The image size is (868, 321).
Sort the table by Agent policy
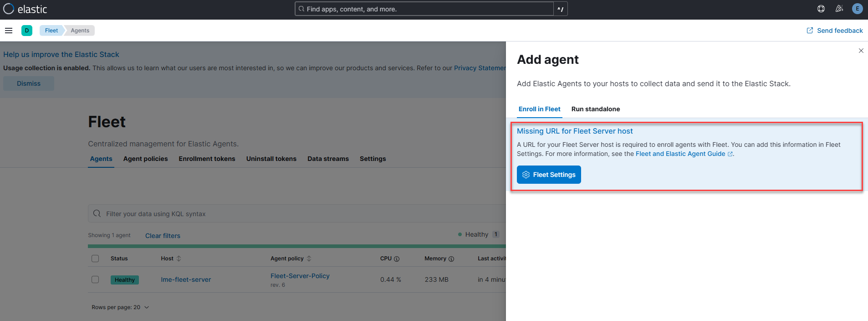291,259
